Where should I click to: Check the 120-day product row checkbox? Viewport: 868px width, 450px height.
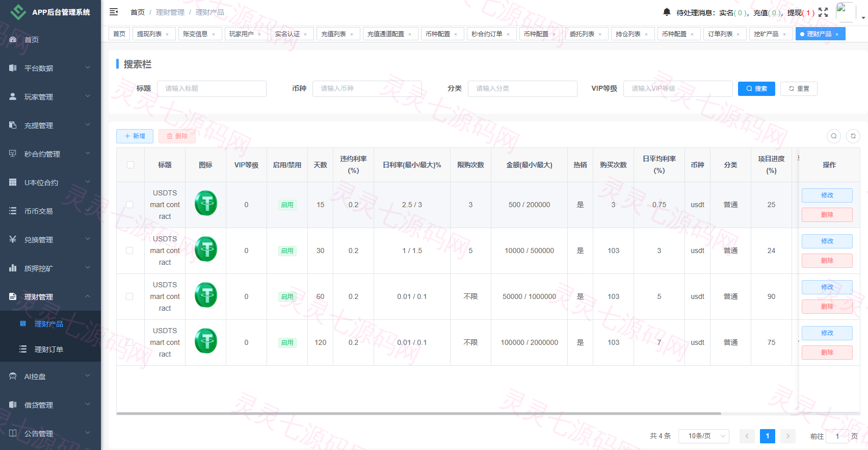click(x=129, y=342)
